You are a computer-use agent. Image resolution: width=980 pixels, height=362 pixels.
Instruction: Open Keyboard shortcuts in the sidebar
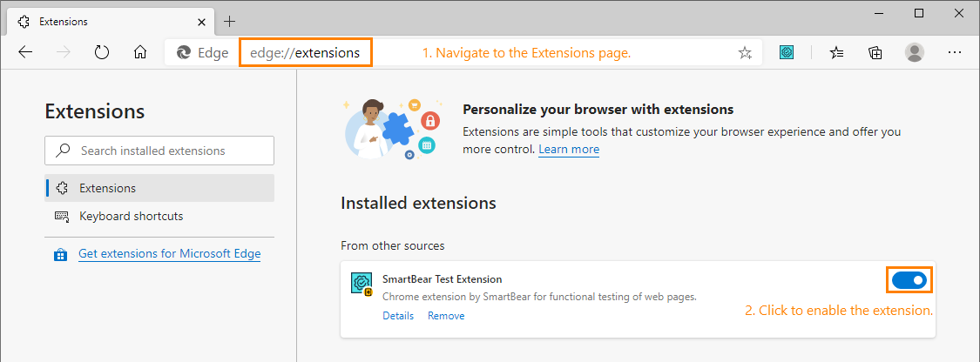[131, 216]
